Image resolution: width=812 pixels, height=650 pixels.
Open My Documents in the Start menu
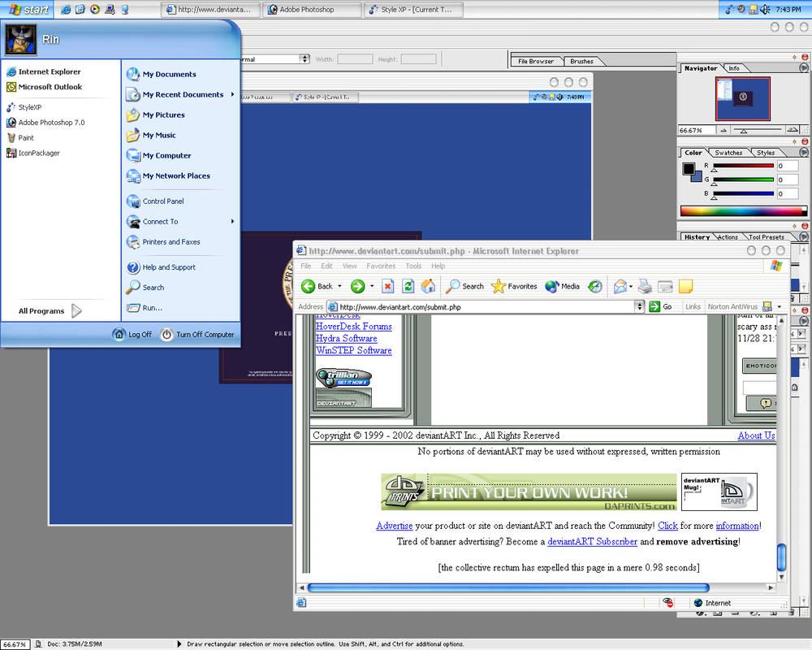[x=161, y=74]
